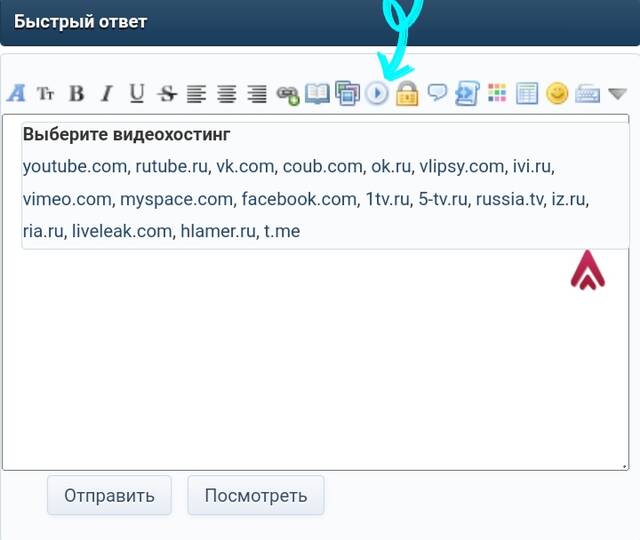Insert code with the scroll icon
640x540 pixels.
467,93
